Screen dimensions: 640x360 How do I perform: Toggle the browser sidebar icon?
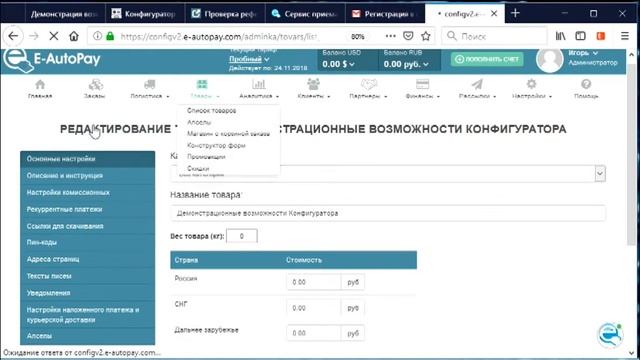click(580, 36)
